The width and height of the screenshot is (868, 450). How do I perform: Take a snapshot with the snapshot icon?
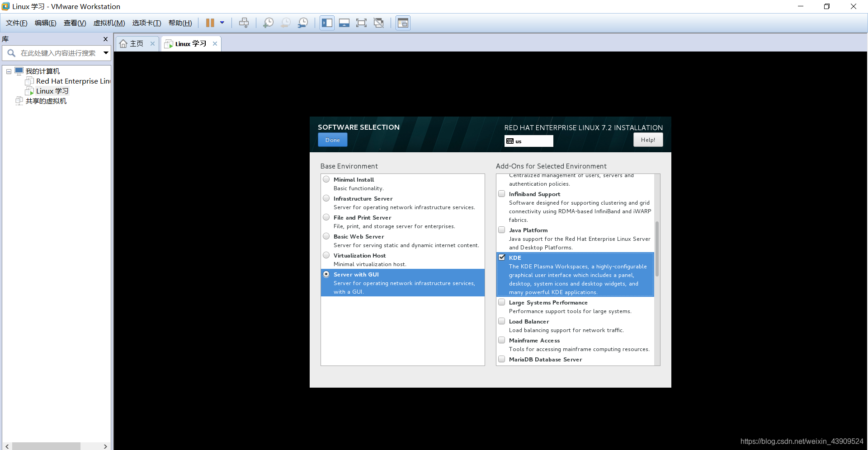click(268, 23)
